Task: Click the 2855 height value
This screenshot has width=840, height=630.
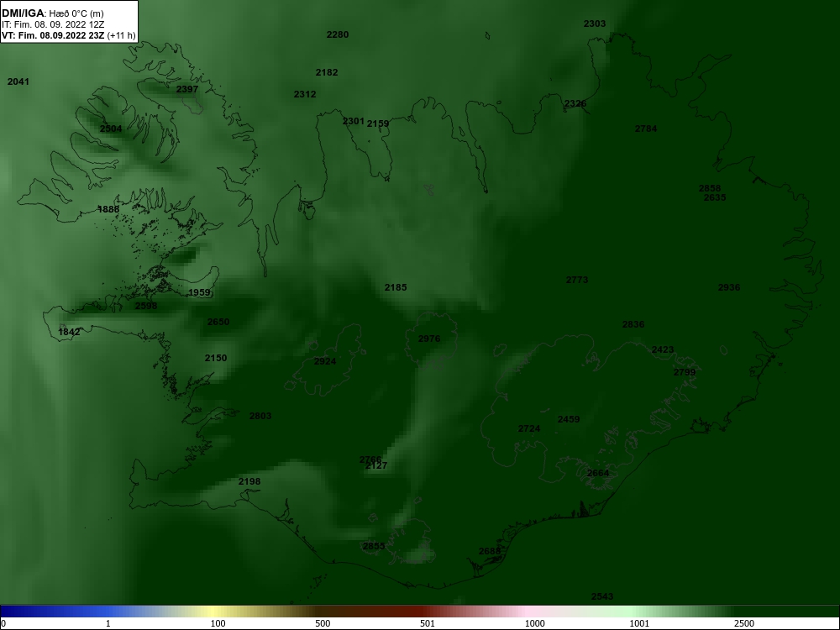Action: click(x=374, y=547)
